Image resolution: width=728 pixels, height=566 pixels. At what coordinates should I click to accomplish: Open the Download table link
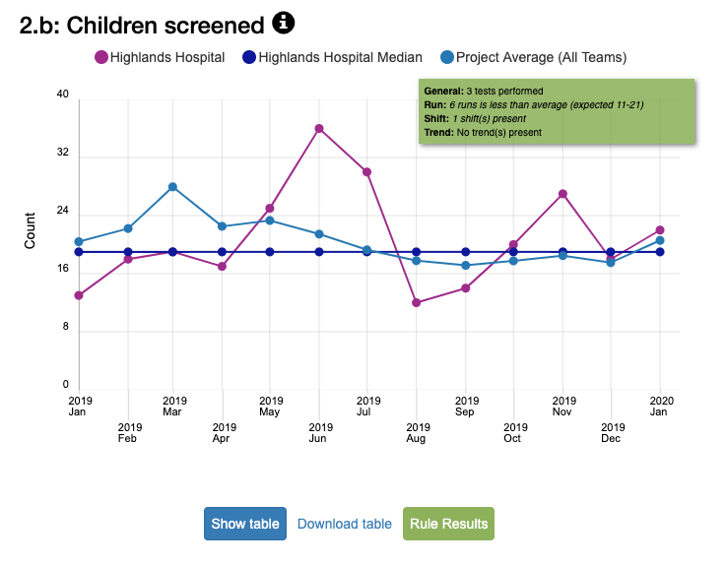[345, 524]
